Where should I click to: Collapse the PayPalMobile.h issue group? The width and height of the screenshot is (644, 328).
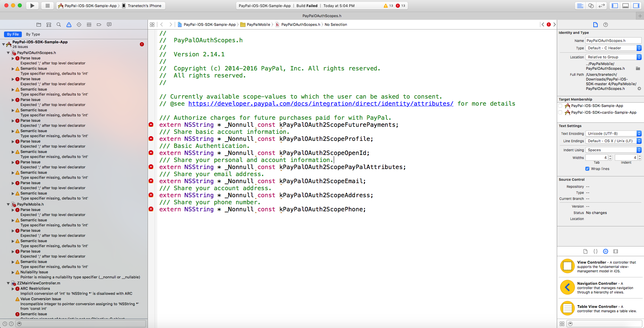coord(8,204)
